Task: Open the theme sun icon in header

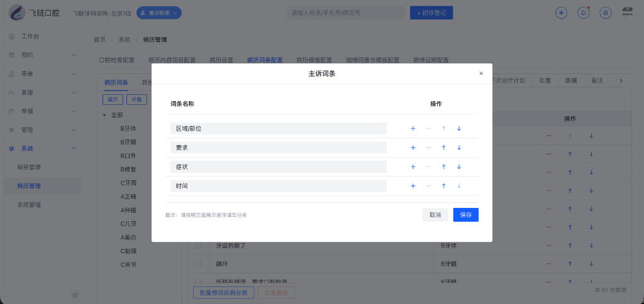Action: click(x=561, y=13)
